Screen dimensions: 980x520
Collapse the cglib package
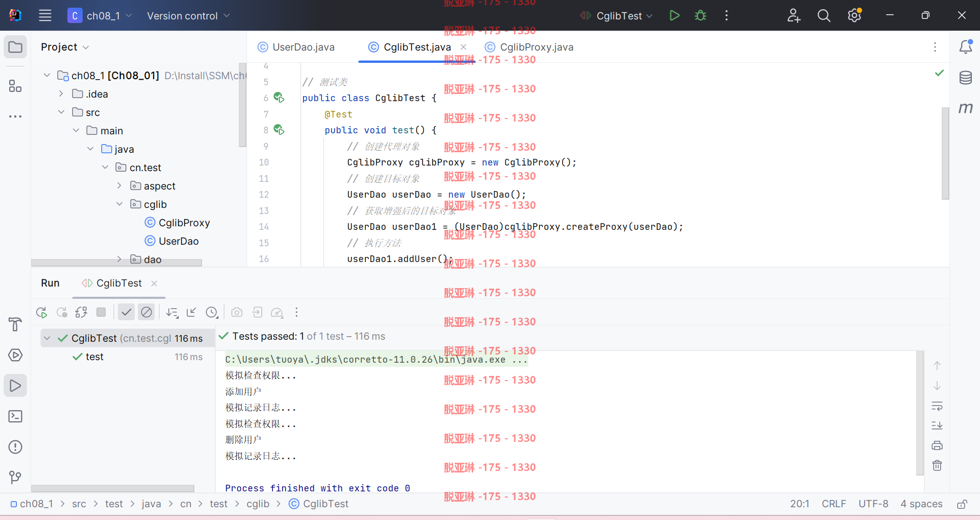119,204
